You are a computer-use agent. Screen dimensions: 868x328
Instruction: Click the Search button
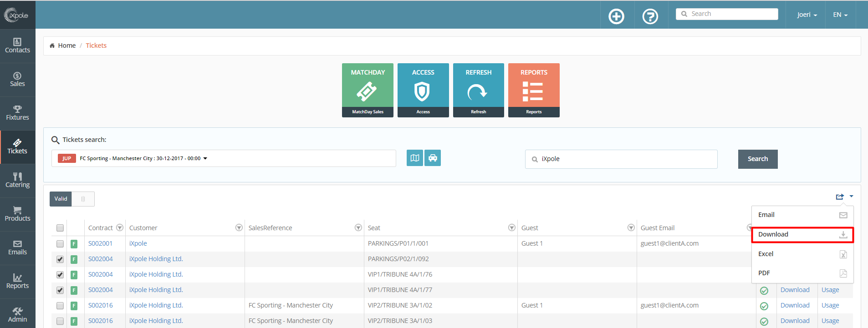click(758, 159)
